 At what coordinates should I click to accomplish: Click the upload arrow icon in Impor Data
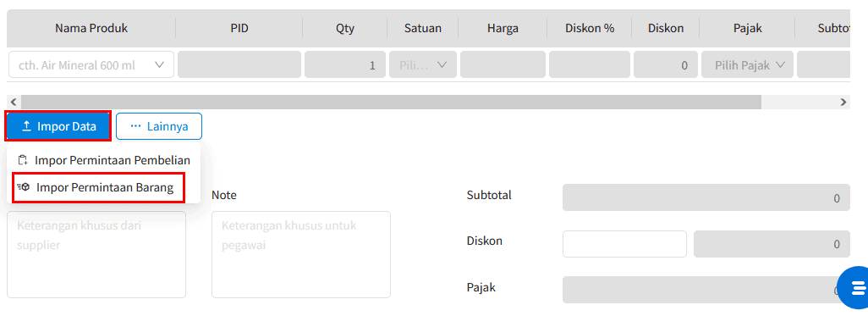(x=26, y=126)
